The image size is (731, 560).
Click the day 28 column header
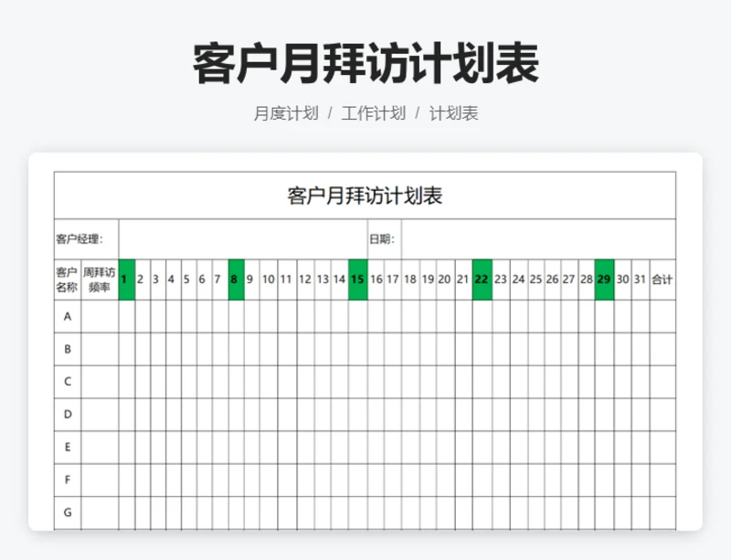coord(587,280)
